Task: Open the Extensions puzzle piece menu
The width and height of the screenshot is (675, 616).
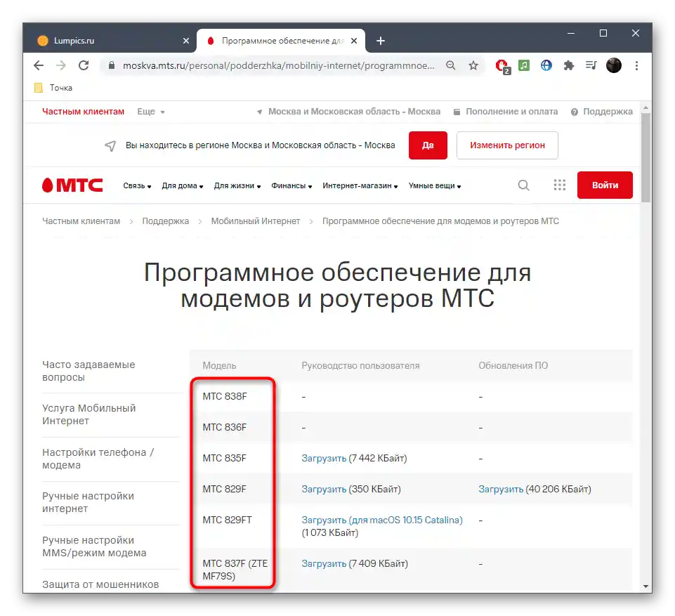Action: pos(569,65)
